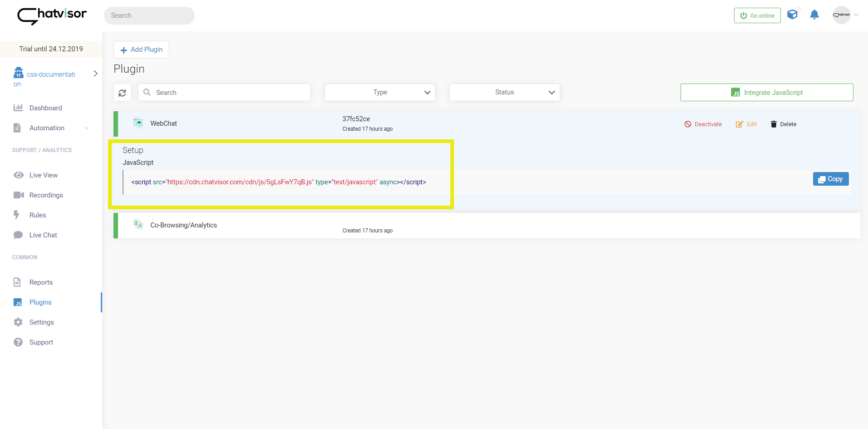Click the Trial until 24.12.2019 banner
868x429 pixels.
pos(51,49)
